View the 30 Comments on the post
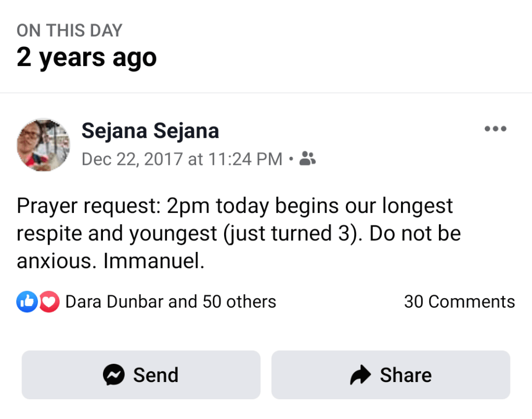This screenshot has height=419, width=532. pyautogui.click(x=459, y=302)
